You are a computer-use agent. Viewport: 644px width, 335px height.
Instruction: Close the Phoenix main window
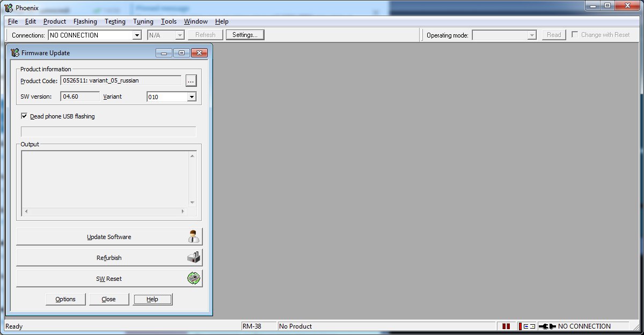click(x=628, y=5)
